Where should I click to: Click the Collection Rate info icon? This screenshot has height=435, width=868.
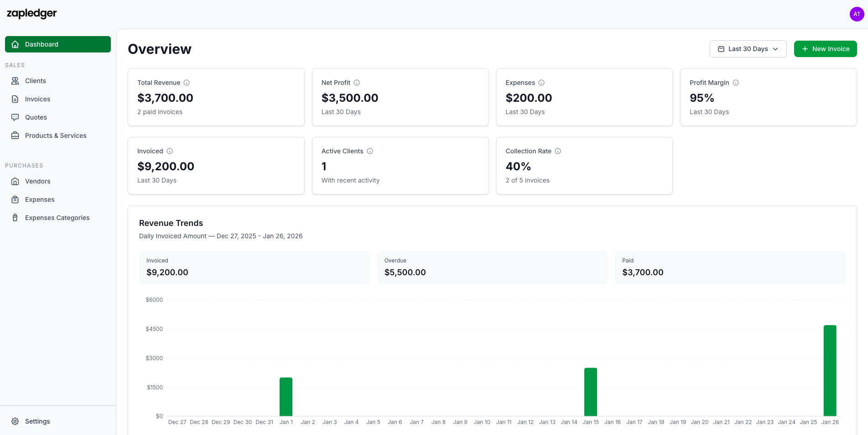558,151
